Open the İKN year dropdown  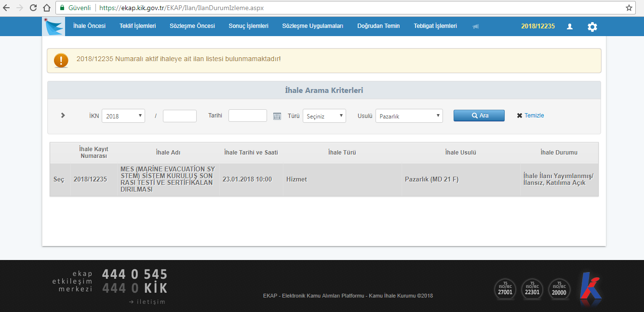click(x=123, y=116)
